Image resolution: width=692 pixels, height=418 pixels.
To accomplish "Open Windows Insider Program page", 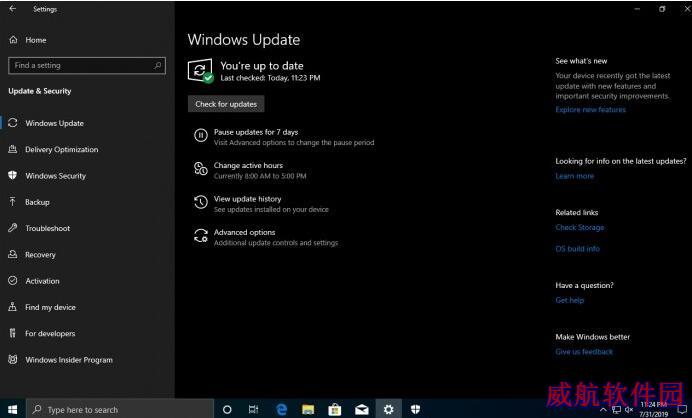I will pos(69,360).
